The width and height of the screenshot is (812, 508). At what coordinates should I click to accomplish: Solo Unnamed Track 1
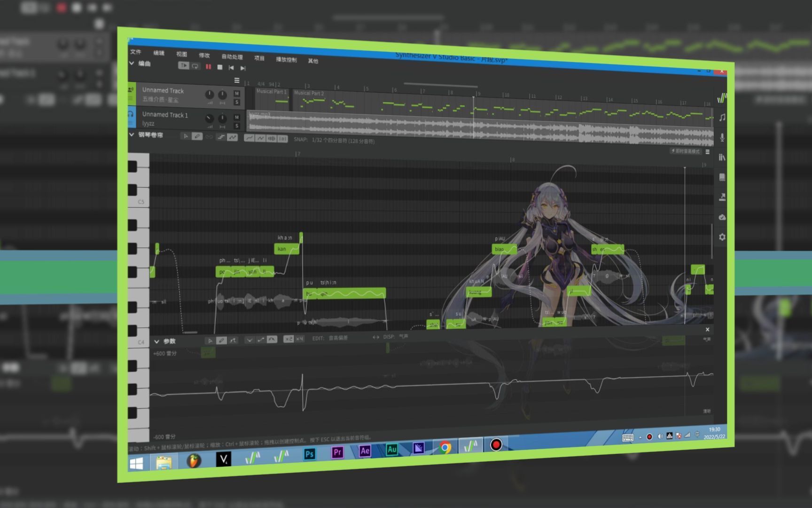[237, 126]
